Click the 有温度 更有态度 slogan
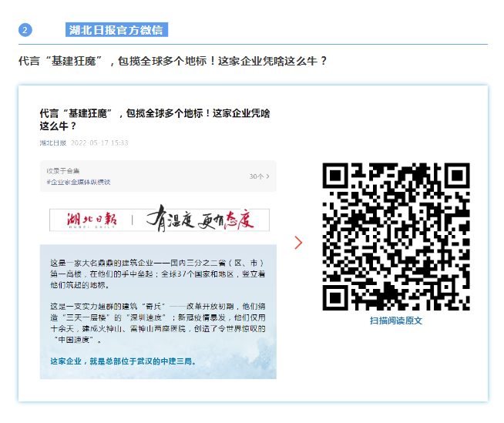504x423 pixels. pyautogui.click(x=200, y=220)
